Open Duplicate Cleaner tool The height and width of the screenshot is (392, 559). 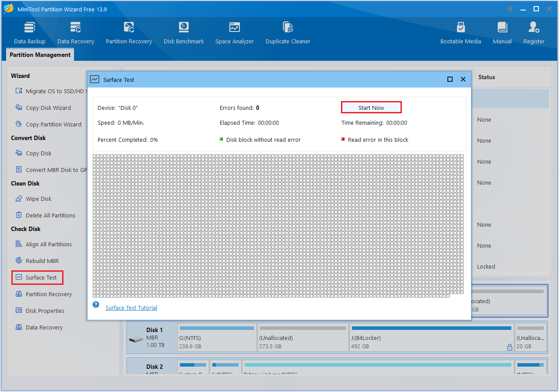(x=288, y=33)
